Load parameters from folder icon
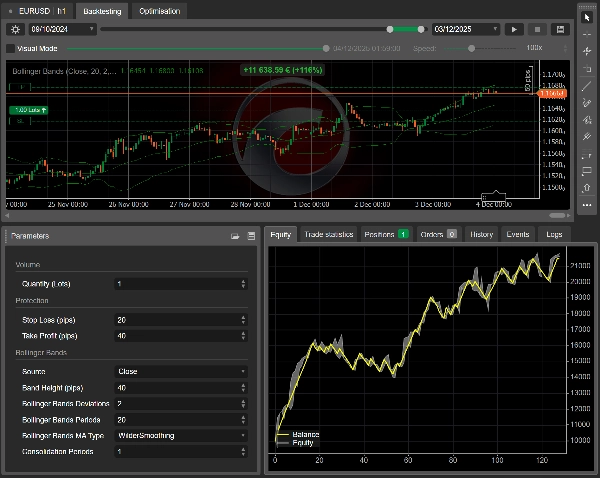600x478 pixels. point(235,236)
